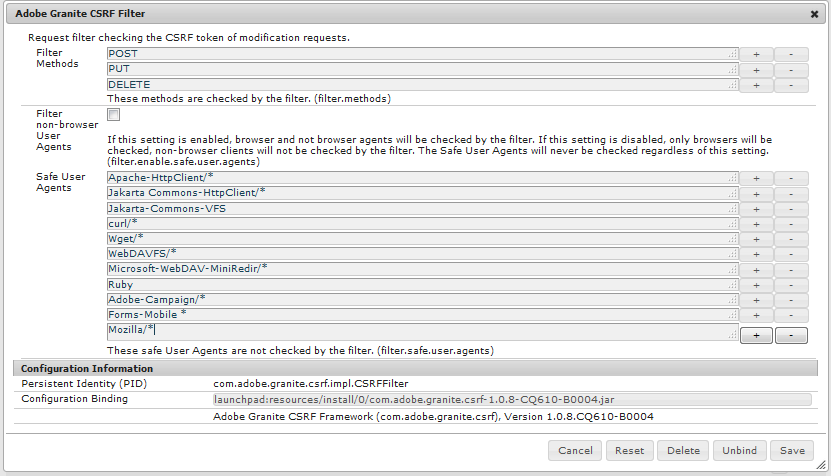Focus the Wget/* agent field
This screenshot has height=476, width=831.
point(422,239)
